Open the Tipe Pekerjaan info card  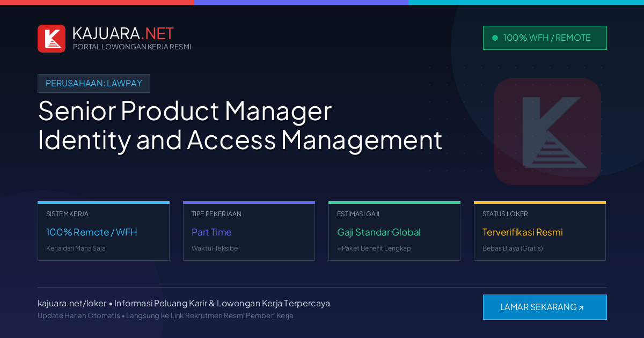tap(249, 231)
